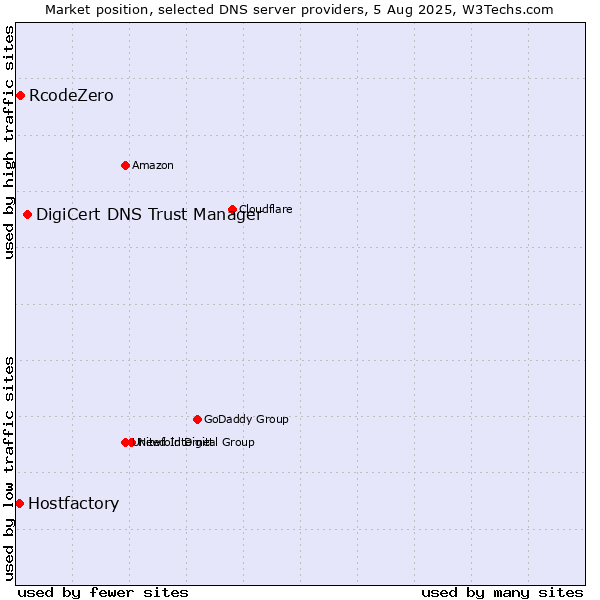Click the RcodeZero red data point
Screen dimensions: 600x600
pos(21,95)
